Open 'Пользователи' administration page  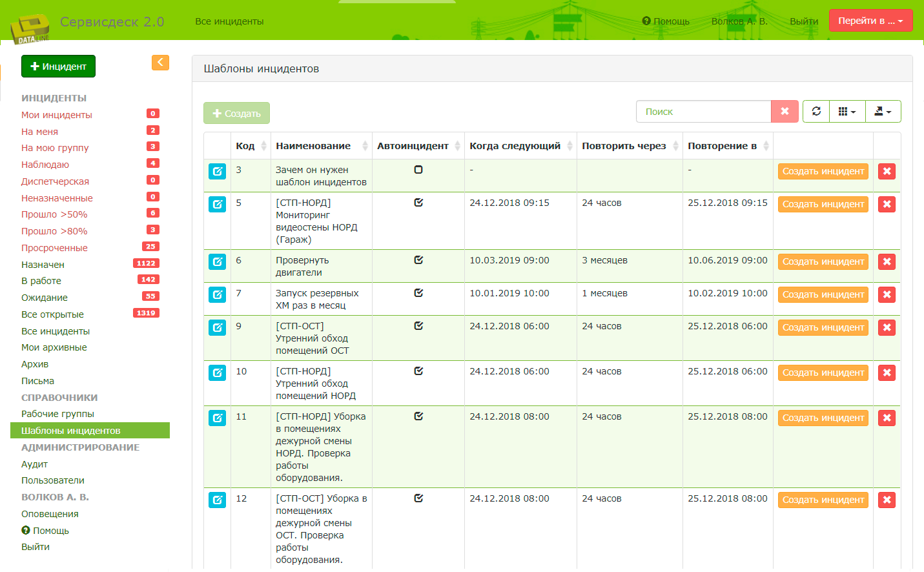pyautogui.click(x=53, y=480)
